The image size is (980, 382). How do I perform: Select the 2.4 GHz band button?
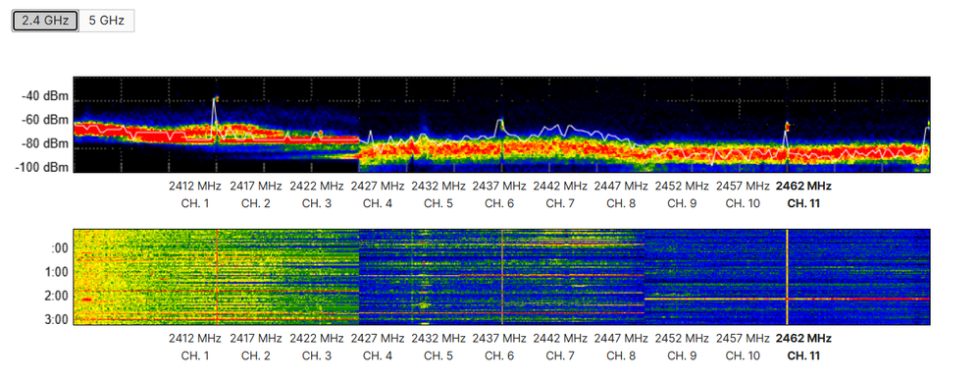[45, 21]
